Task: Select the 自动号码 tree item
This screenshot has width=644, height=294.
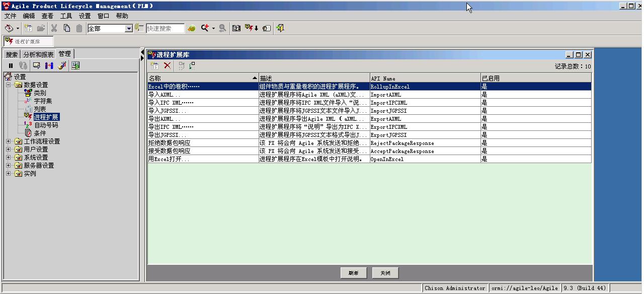Action: point(46,125)
